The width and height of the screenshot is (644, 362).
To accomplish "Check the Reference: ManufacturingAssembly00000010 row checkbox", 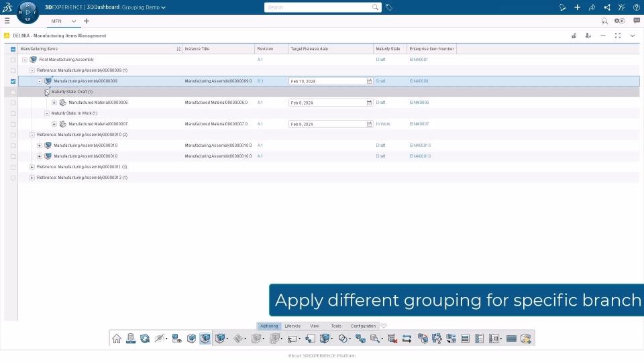I will point(13,135).
